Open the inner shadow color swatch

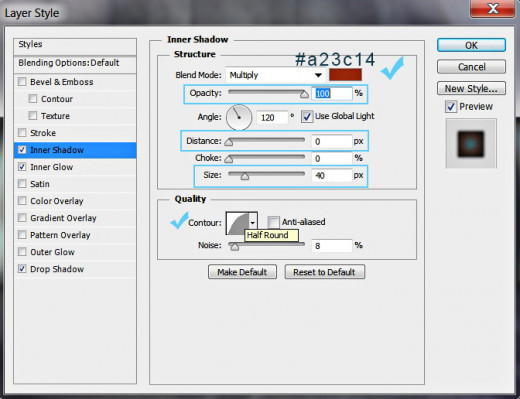345,75
